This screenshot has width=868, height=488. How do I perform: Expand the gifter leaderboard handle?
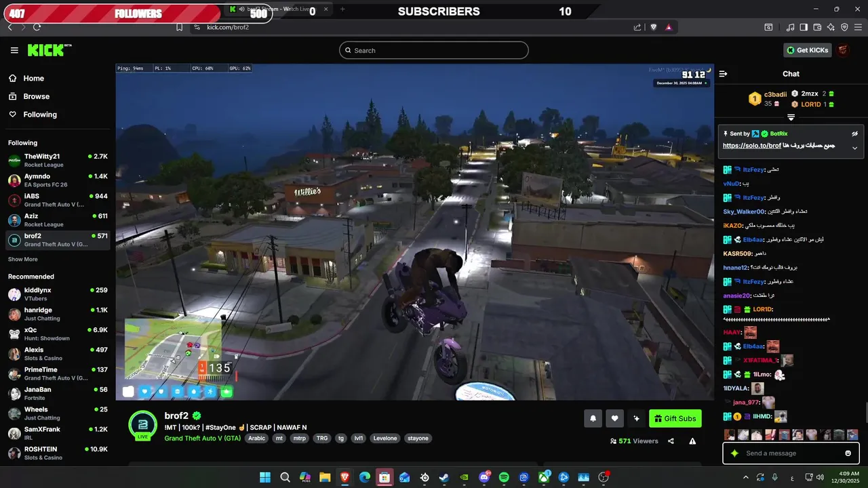791,118
